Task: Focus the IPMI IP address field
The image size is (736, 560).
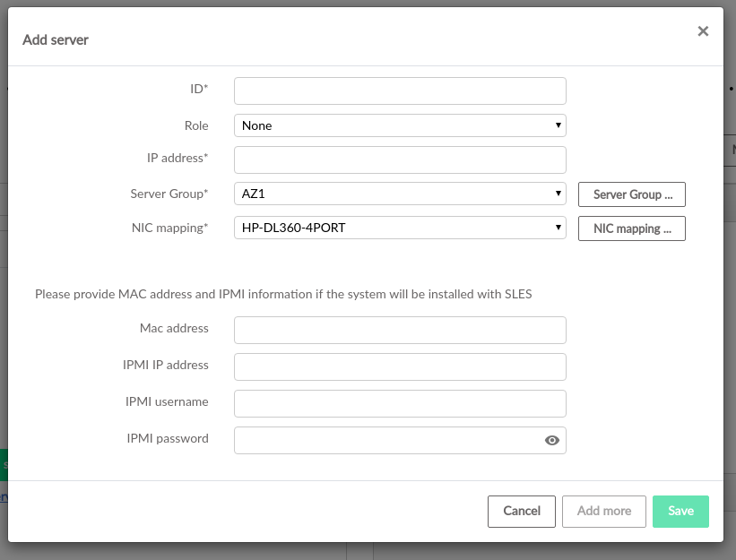Action: [x=400, y=366]
